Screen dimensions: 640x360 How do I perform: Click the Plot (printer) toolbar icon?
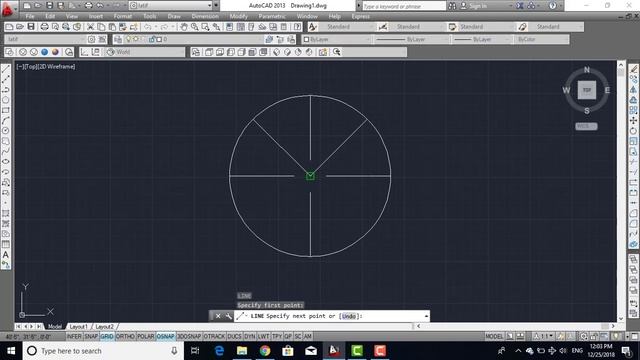pos(44,27)
